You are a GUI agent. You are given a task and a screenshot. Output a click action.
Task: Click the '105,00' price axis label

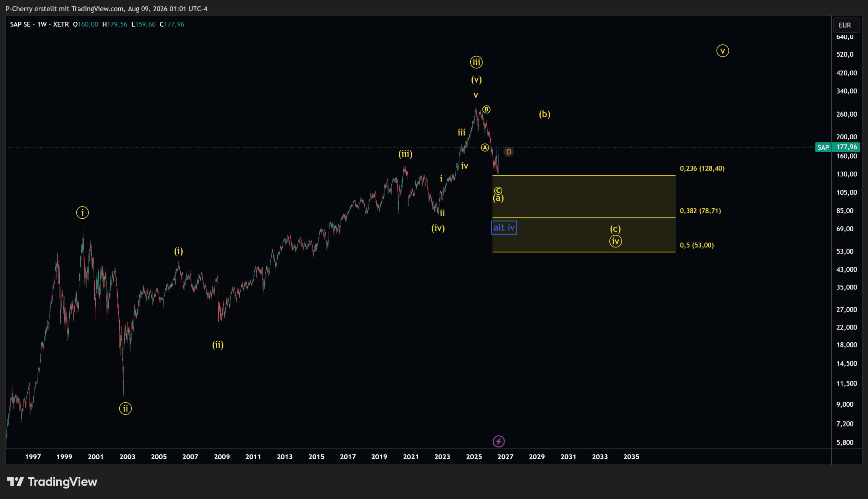pos(847,192)
